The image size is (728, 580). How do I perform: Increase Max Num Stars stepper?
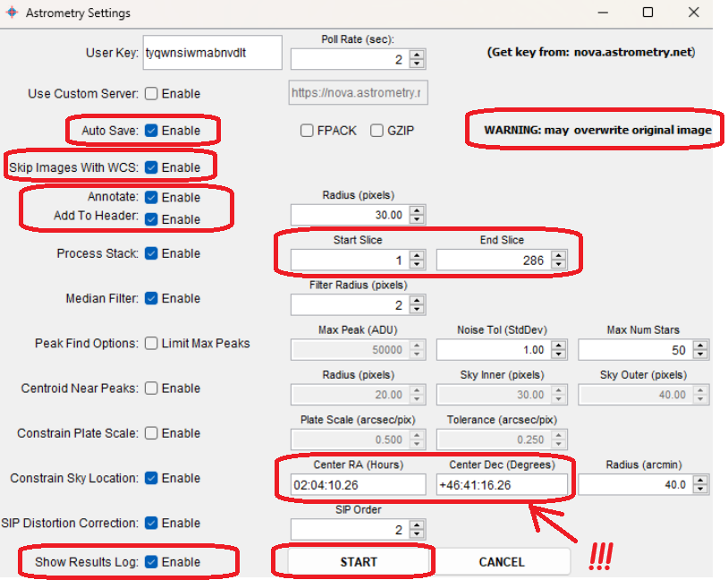703,345
